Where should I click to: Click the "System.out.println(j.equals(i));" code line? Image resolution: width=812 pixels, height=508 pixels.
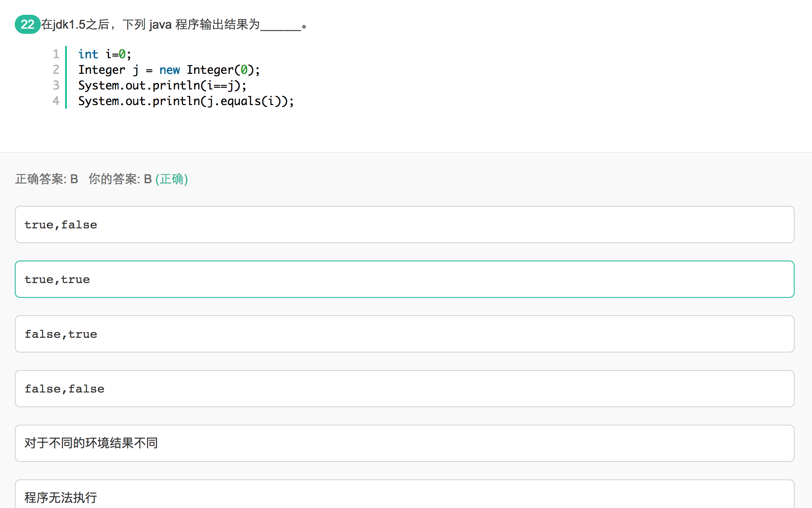186,101
